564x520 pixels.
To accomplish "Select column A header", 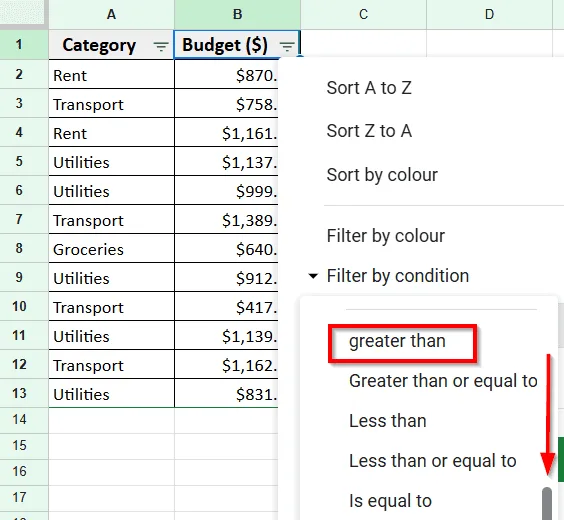I will (112, 14).
